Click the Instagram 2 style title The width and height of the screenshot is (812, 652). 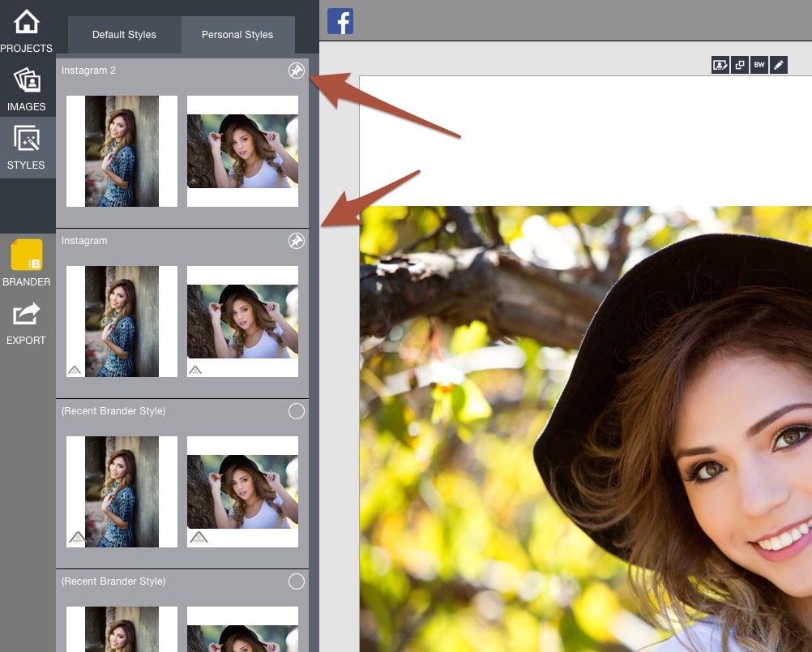88,71
